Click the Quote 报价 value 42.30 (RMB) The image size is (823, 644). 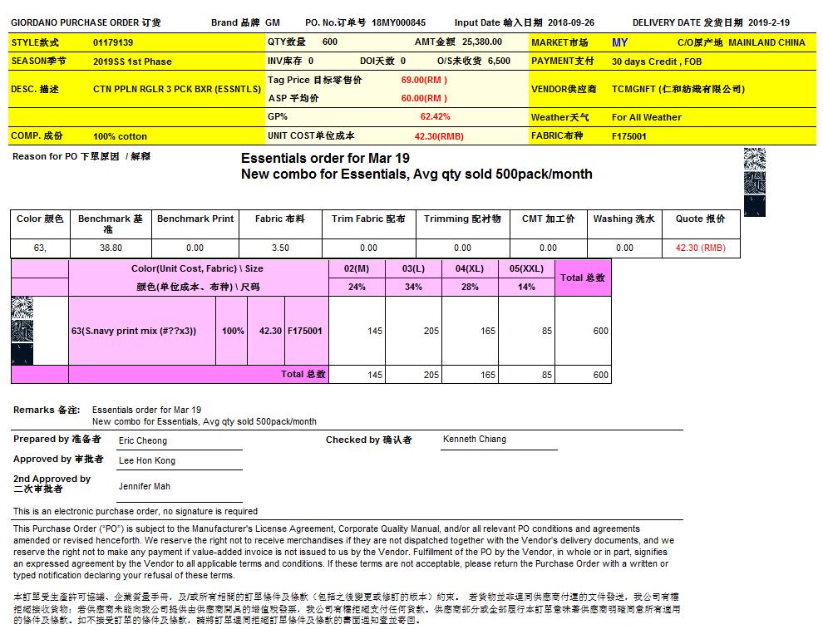click(700, 248)
